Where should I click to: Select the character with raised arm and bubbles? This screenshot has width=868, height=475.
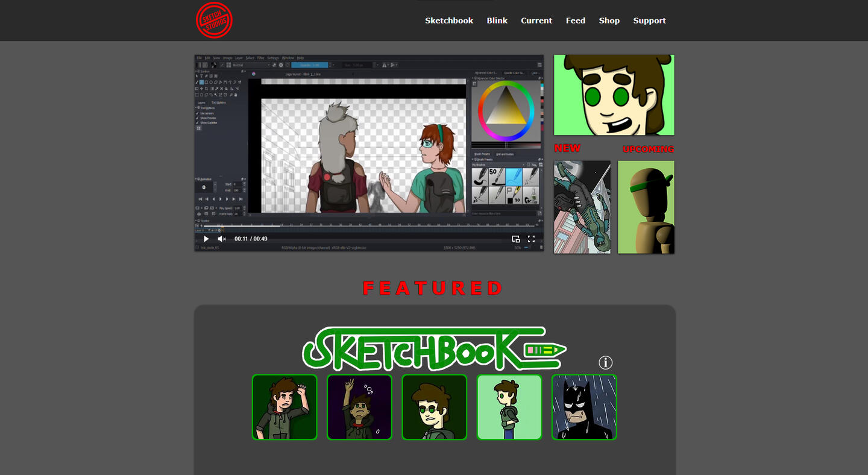point(359,407)
